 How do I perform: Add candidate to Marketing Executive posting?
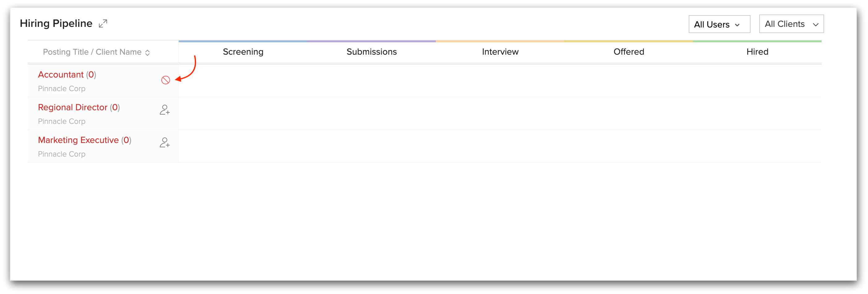pos(164,142)
